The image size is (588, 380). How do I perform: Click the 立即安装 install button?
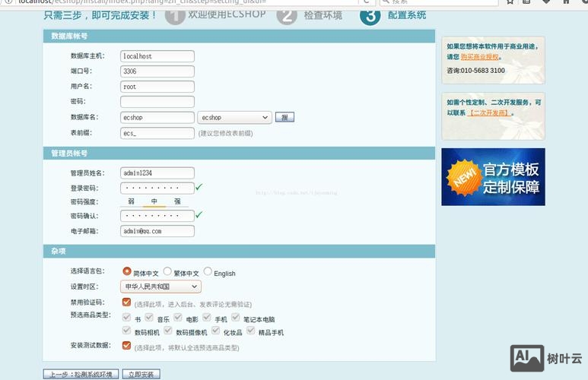click(141, 374)
